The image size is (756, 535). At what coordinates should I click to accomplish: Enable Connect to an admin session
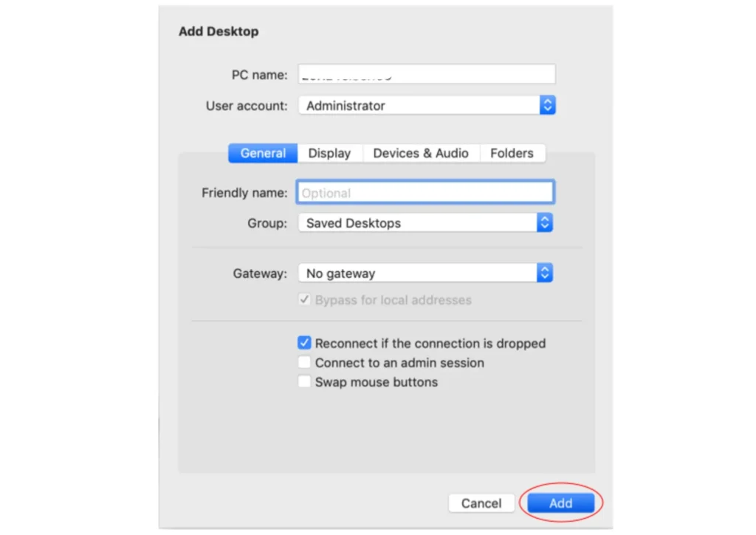click(304, 362)
